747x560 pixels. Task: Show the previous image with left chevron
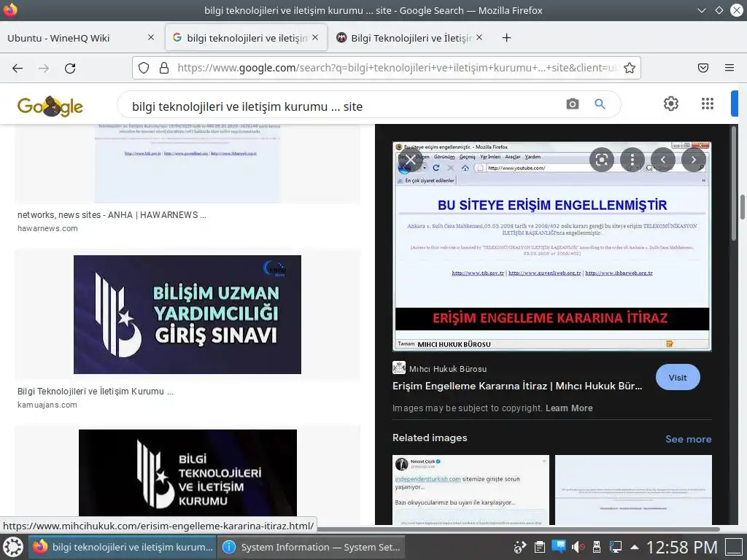point(662,160)
